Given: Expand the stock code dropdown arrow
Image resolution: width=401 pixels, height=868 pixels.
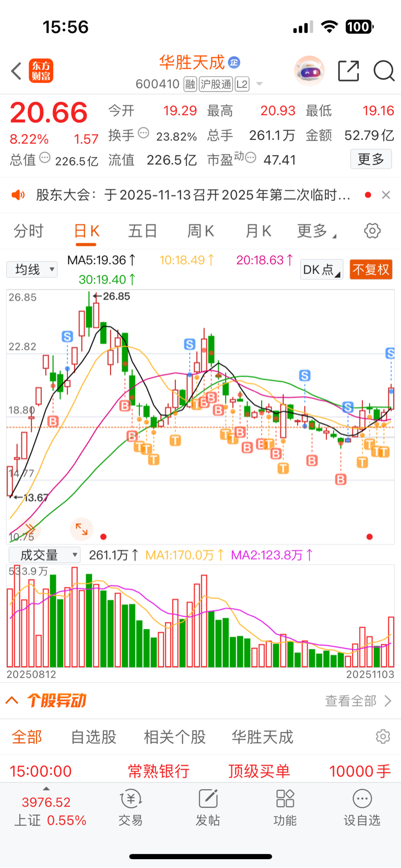Looking at the screenshot, I should tap(259, 84).
